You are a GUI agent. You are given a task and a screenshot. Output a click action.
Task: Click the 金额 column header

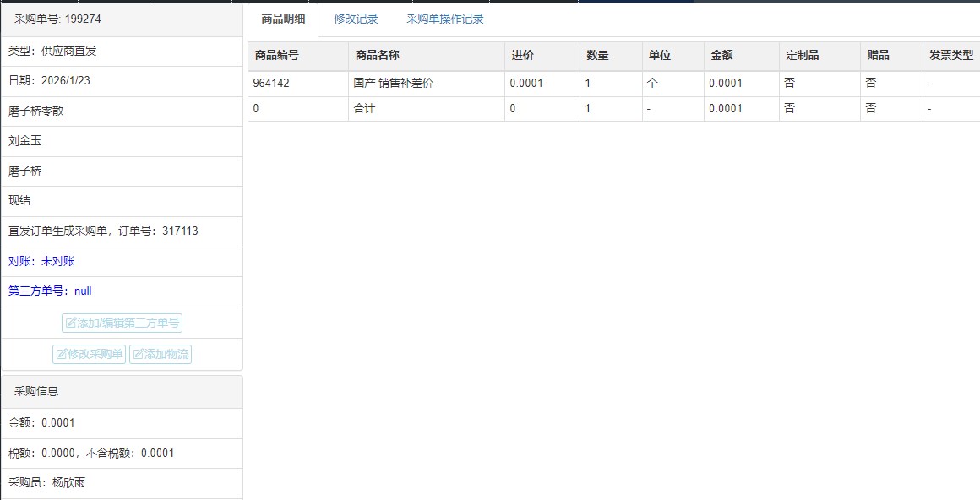[721, 55]
